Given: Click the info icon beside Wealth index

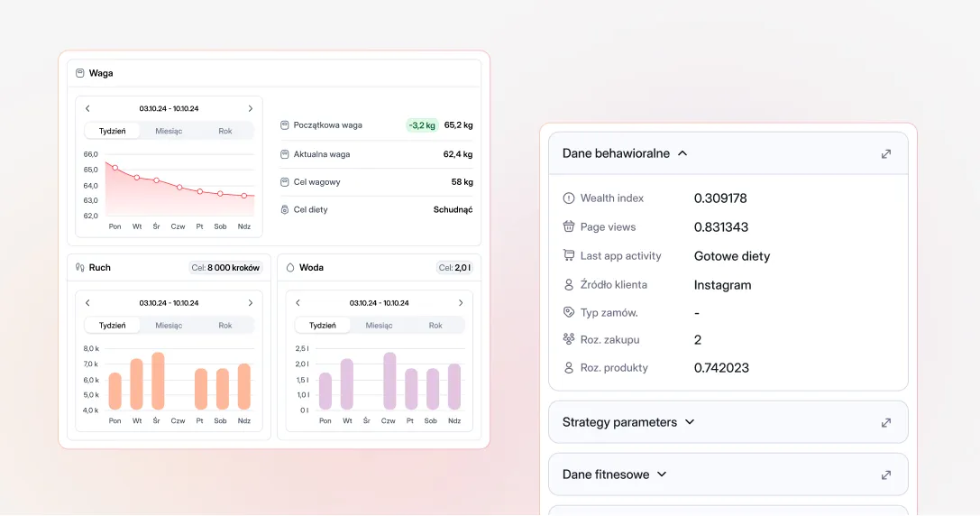Looking at the screenshot, I should pyautogui.click(x=568, y=198).
